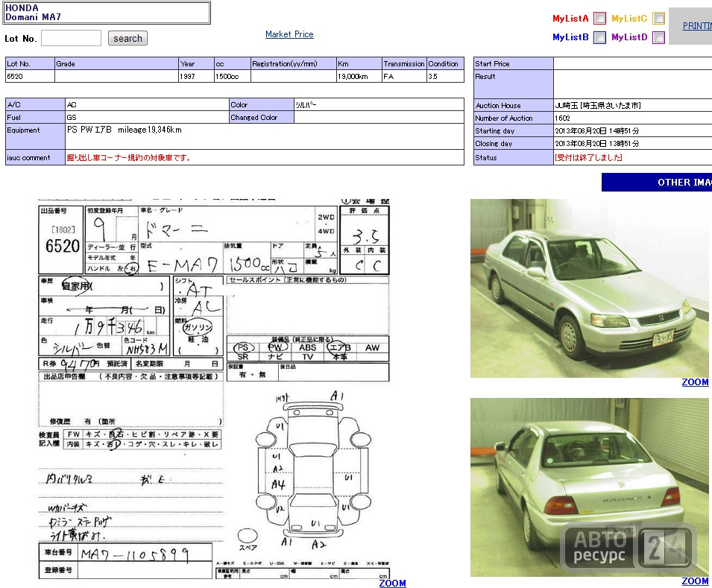Open ZOOM link under auction sheet

[x=392, y=583]
